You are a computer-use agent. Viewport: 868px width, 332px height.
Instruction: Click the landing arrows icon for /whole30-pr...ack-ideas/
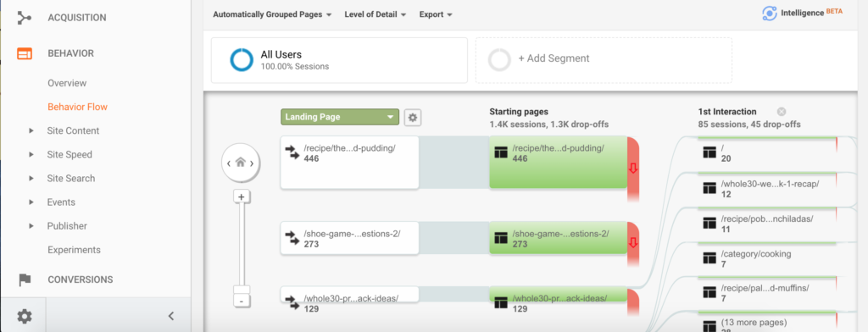pyautogui.click(x=292, y=302)
